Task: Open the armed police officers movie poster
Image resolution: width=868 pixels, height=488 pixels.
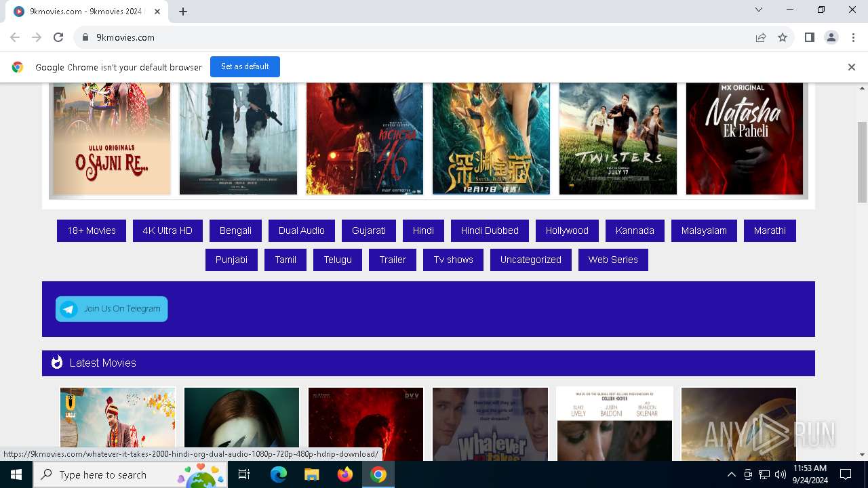Action: pos(238,138)
